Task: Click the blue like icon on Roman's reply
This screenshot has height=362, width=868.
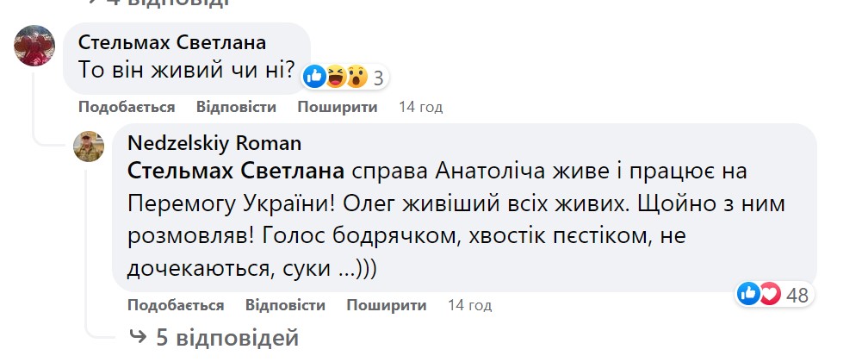Action: (x=749, y=295)
